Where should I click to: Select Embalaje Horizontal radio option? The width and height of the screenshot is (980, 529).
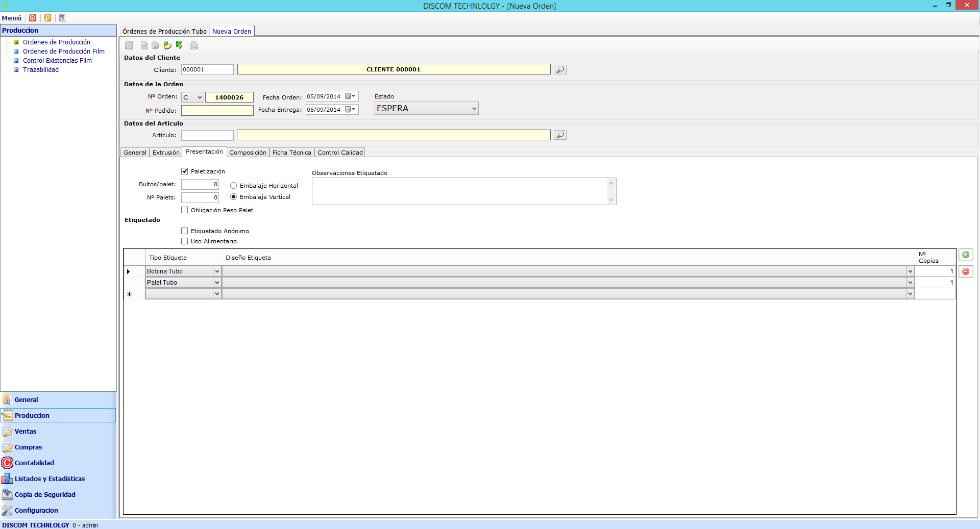pyautogui.click(x=234, y=186)
